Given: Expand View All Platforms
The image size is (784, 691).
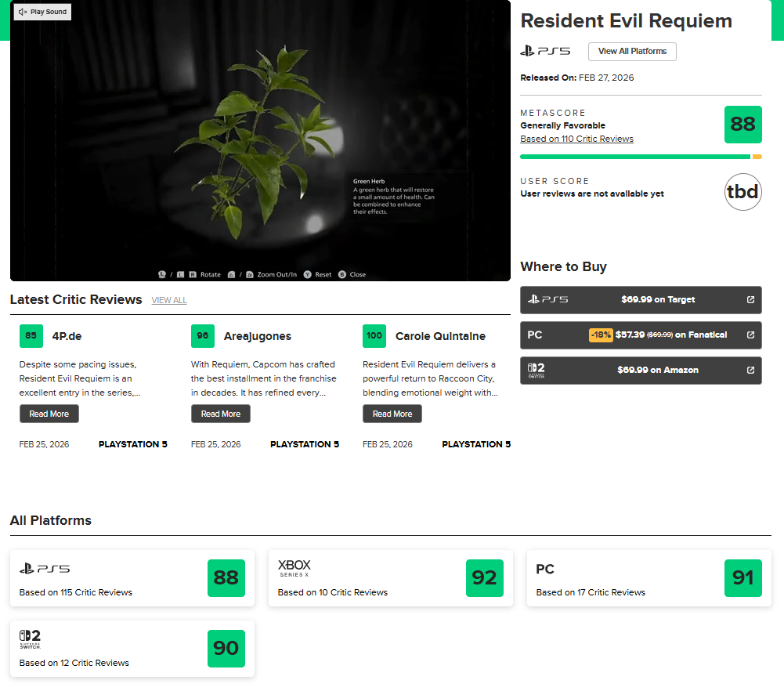Looking at the screenshot, I should pyautogui.click(x=632, y=52).
